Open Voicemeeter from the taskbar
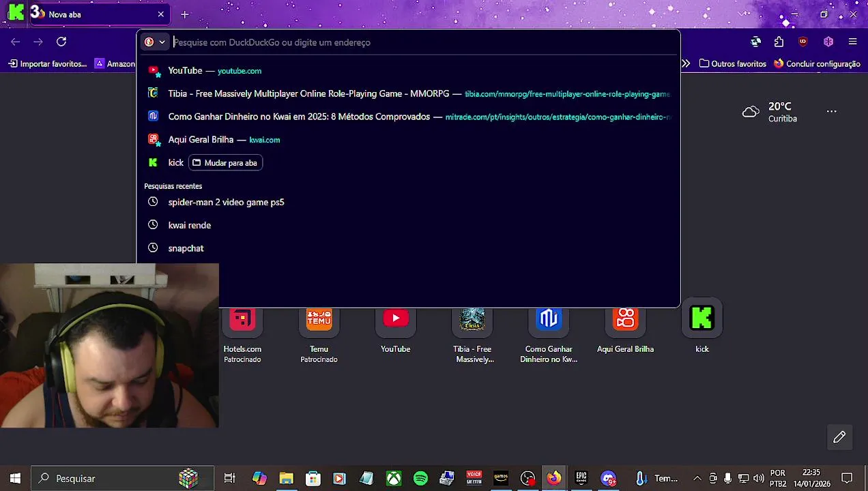 pos(474,478)
